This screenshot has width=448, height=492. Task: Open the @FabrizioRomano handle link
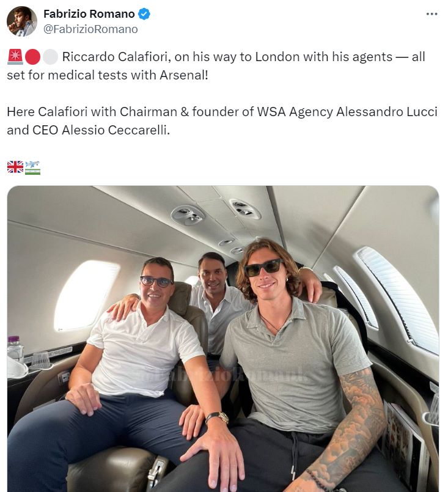coord(90,29)
